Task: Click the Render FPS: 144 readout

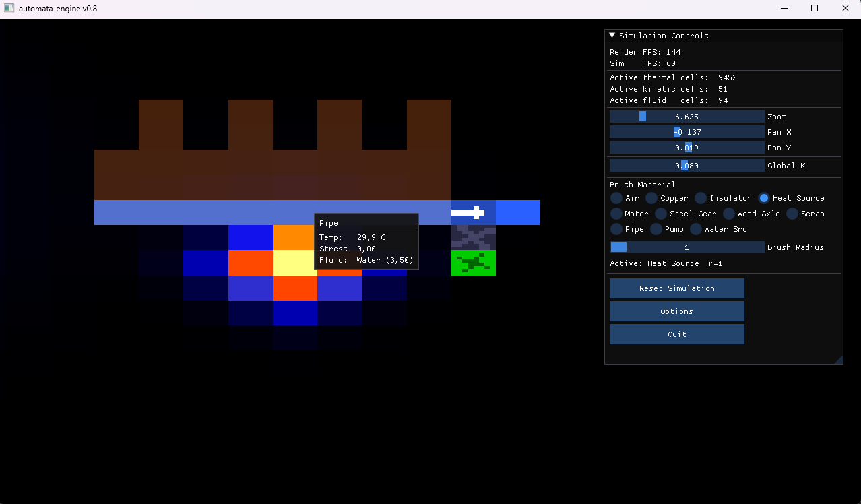Action: click(x=645, y=52)
